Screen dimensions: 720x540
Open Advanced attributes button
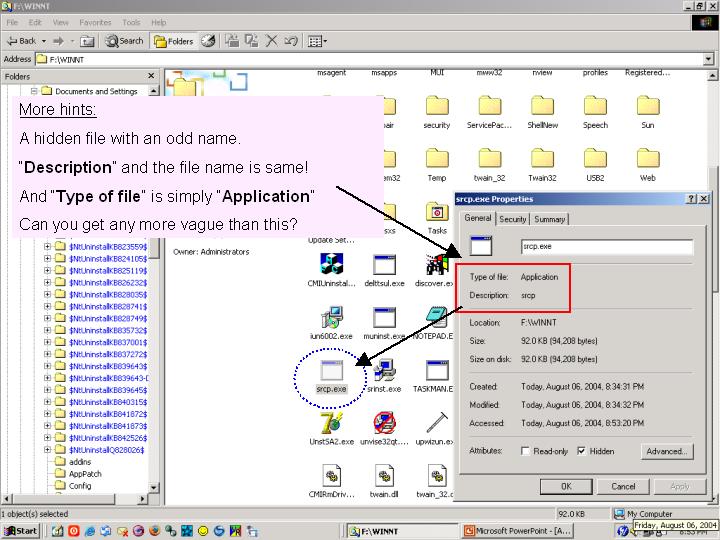click(667, 451)
